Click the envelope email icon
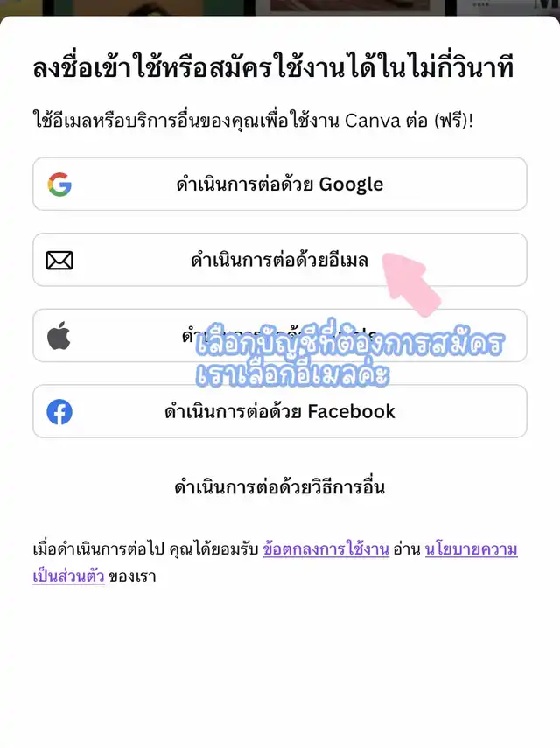 click(x=59, y=261)
